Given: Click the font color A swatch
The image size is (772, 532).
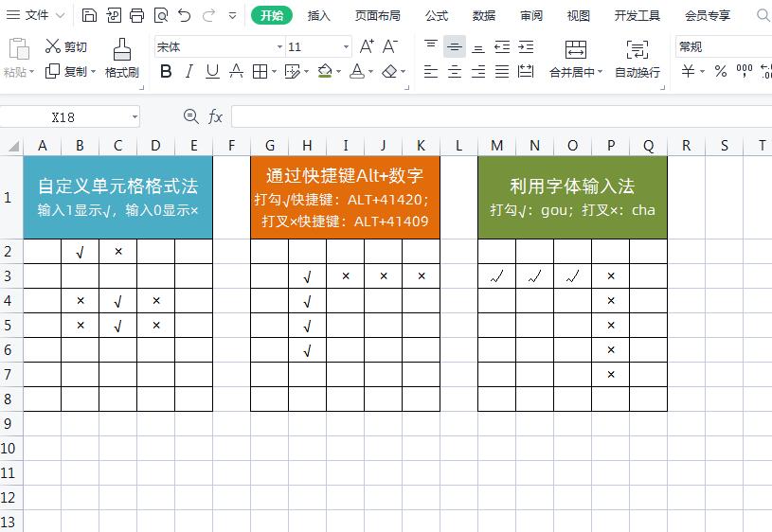Looking at the screenshot, I should [357, 72].
